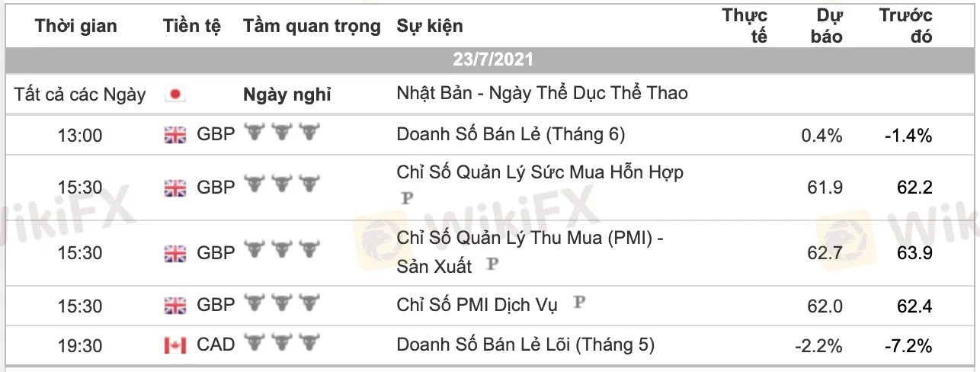The image size is (980, 372).
Task: Click the Trước đó column header
Action: pos(905,26)
